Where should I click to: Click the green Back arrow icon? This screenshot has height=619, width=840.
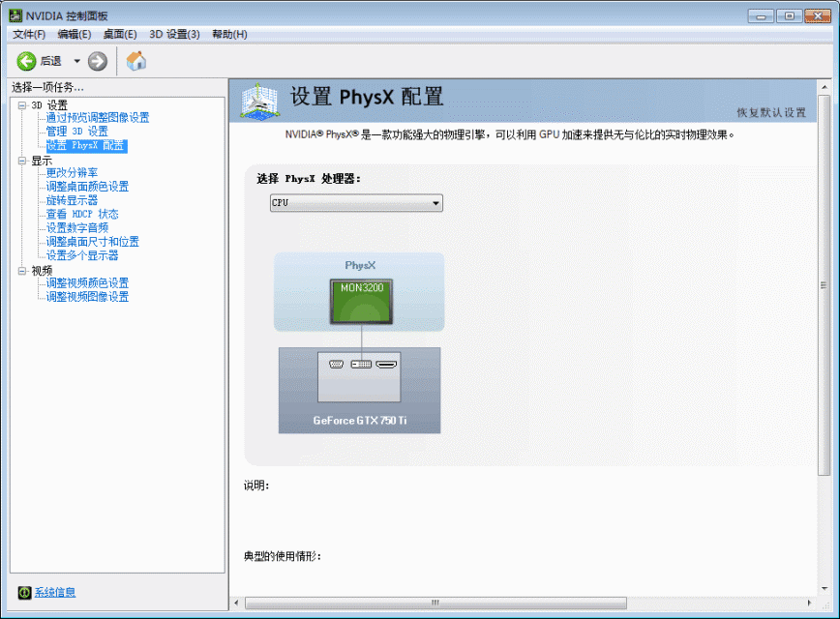point(26,61)
